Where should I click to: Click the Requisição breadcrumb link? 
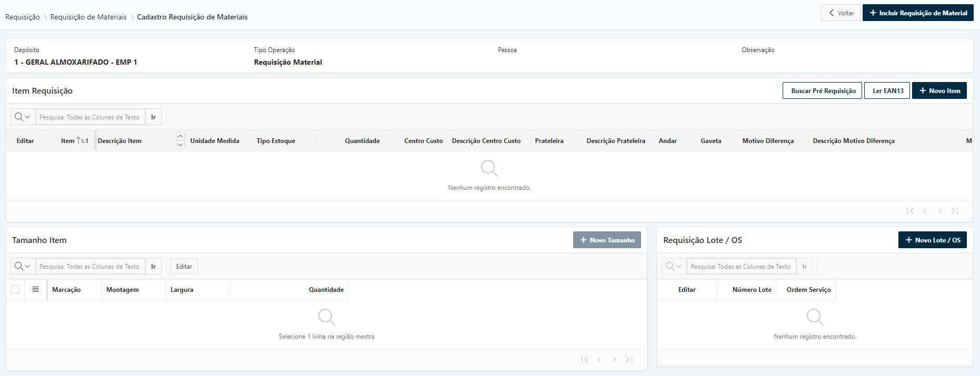tap(23, 17)
